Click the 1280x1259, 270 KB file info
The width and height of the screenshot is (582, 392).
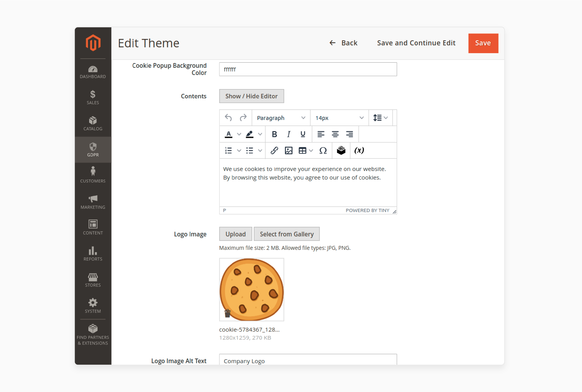coord(245,338)
